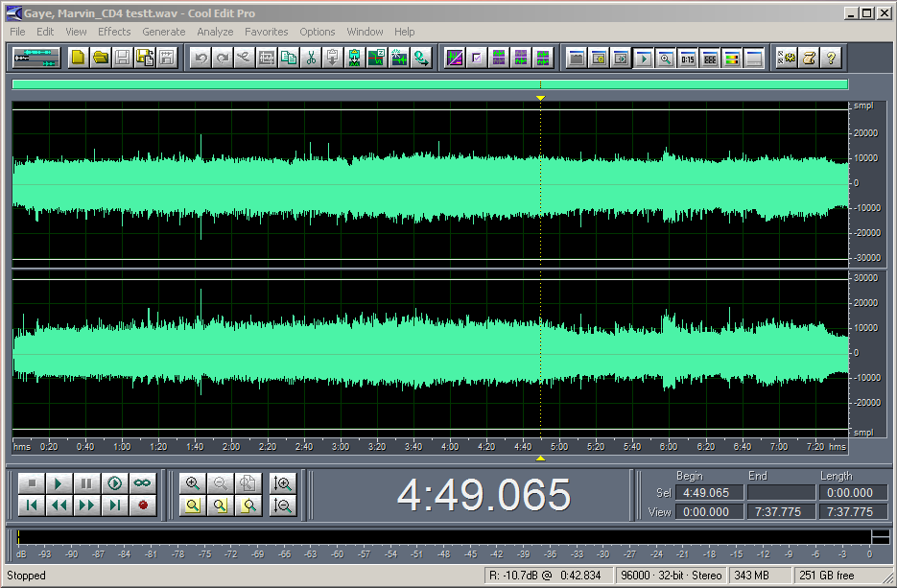The image size is (897, 588).
Task: Click the large 4:49.065 time display
Action: (x=484, y=495)
